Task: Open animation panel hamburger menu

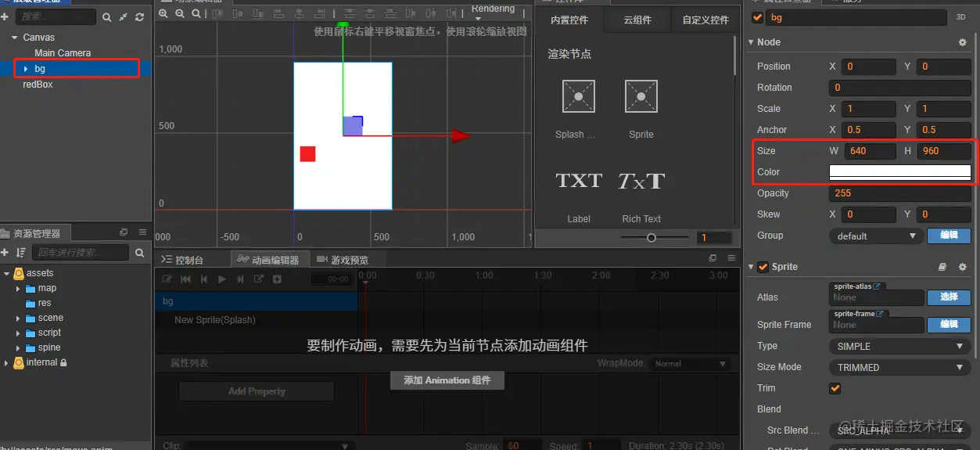Action: tap(731, 258)
